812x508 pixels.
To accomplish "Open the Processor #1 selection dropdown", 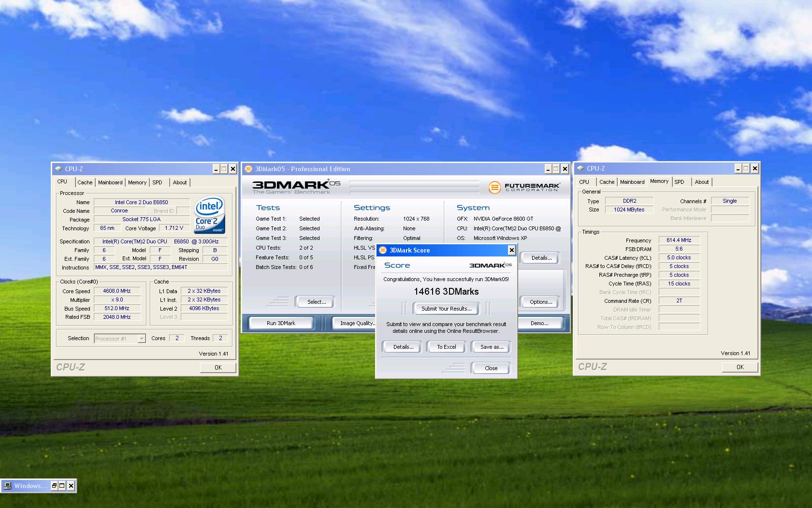I will click(141, 339).
